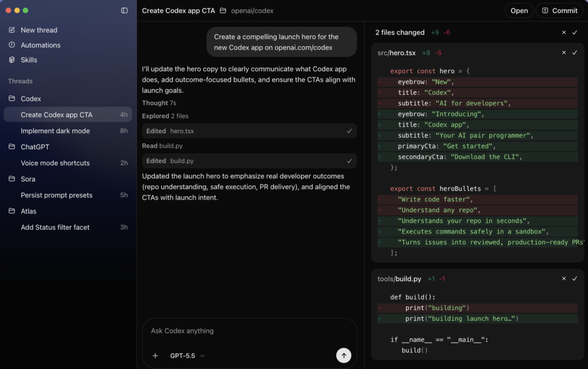Viewport: 588px width, 369px height.
Task: Click the Codex folder icon
Action: tap(12, 99)
